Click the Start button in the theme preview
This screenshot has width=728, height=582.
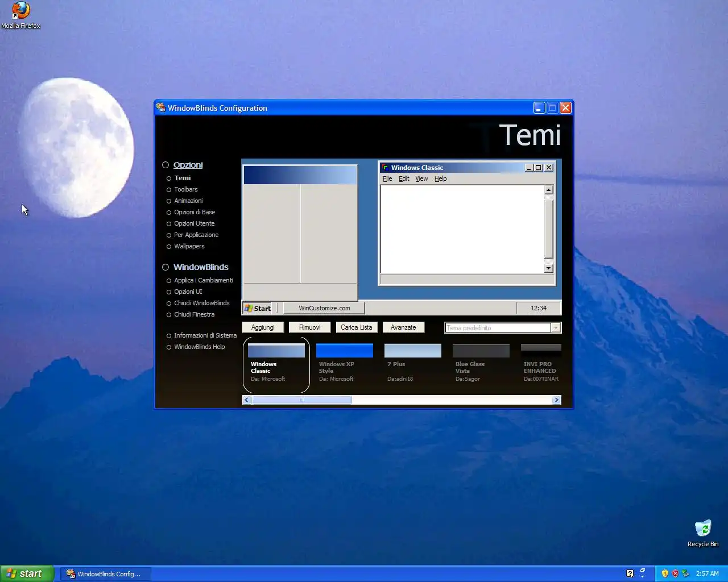click(257, 308)
